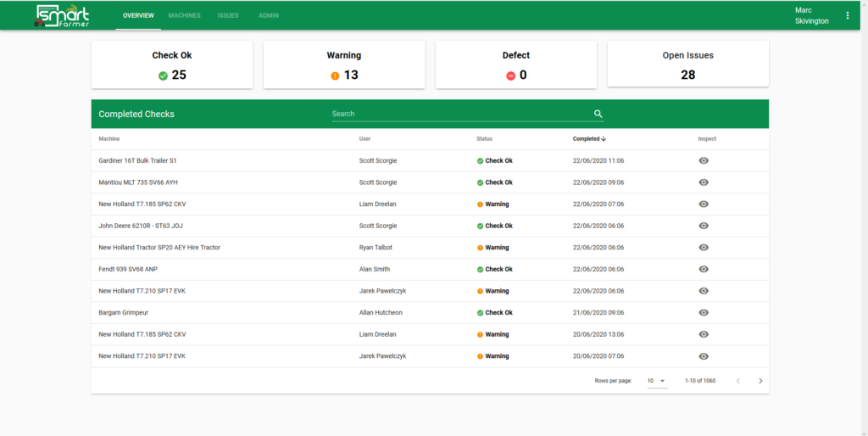Click the Fendt 939 SV68 ANP machine name

tap(128, 269)
